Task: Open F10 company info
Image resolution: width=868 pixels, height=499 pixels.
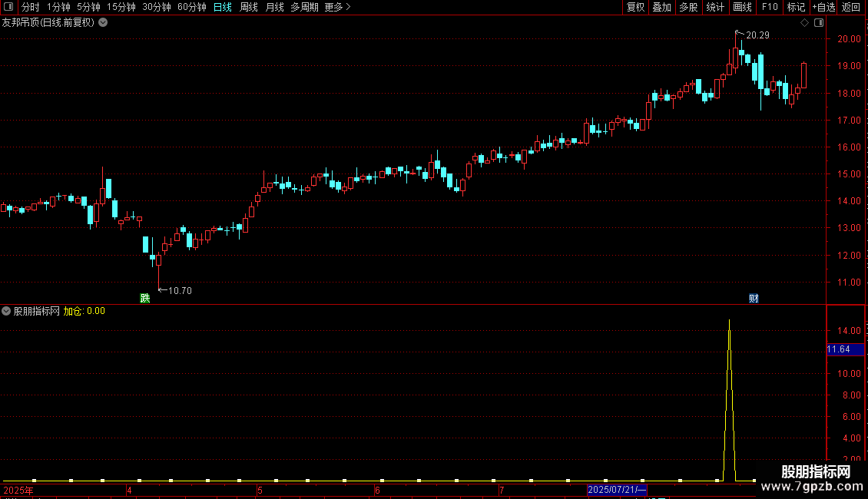Action: pyautogui.click(x=770, y=7)
